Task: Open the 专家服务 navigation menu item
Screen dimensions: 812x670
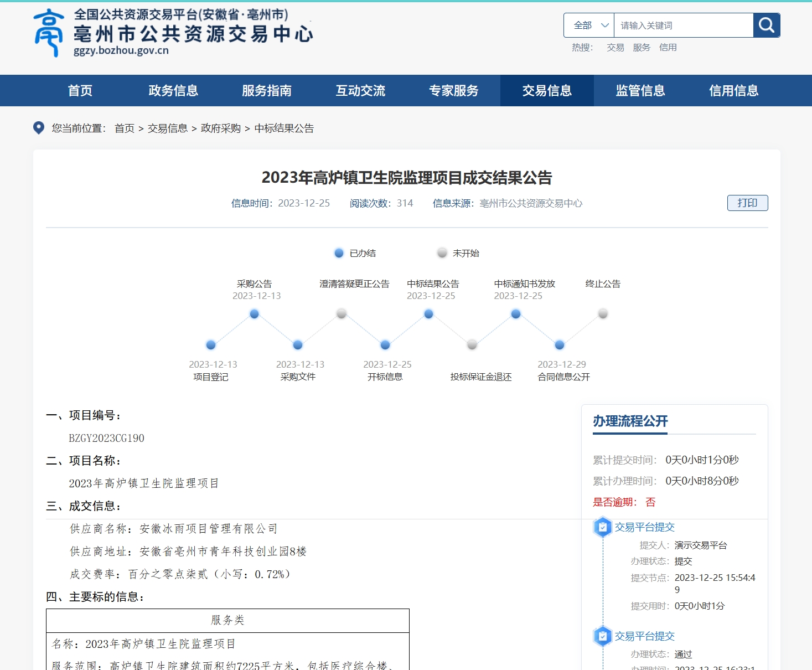Action: coord(454,91)
